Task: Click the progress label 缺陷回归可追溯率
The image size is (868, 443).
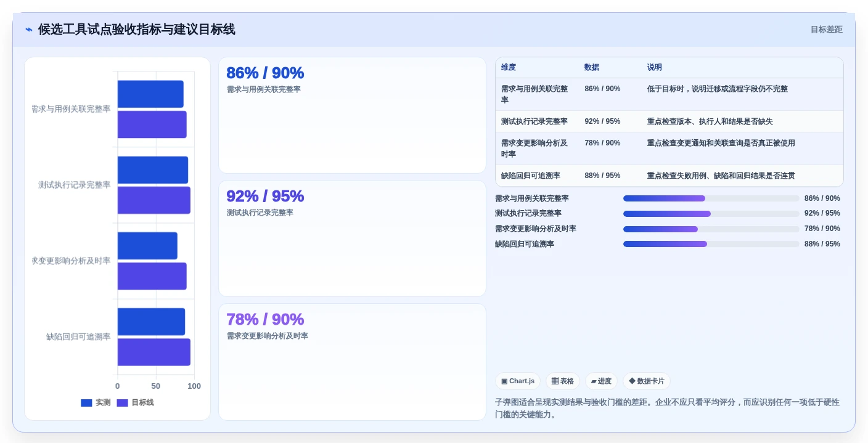Action: click(x=525, y=244)
